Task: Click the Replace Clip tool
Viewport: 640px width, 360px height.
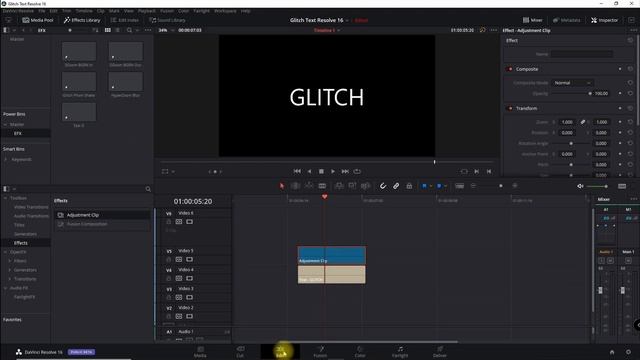Action: 365,186
